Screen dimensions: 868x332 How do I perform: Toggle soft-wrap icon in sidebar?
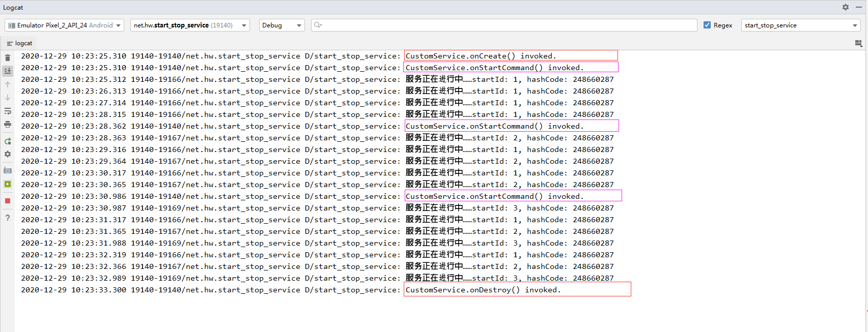click(8, 111)
